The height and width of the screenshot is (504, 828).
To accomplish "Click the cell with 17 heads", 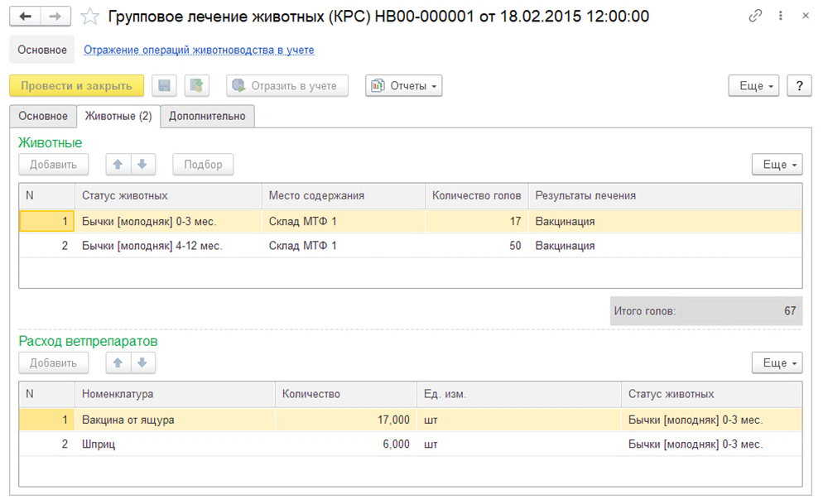I will click(x=476, y=221).
